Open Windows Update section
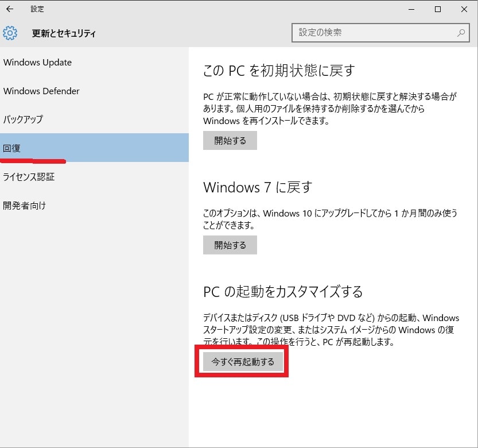This screenshot has height=448, width=478. (x=94, y=62)
